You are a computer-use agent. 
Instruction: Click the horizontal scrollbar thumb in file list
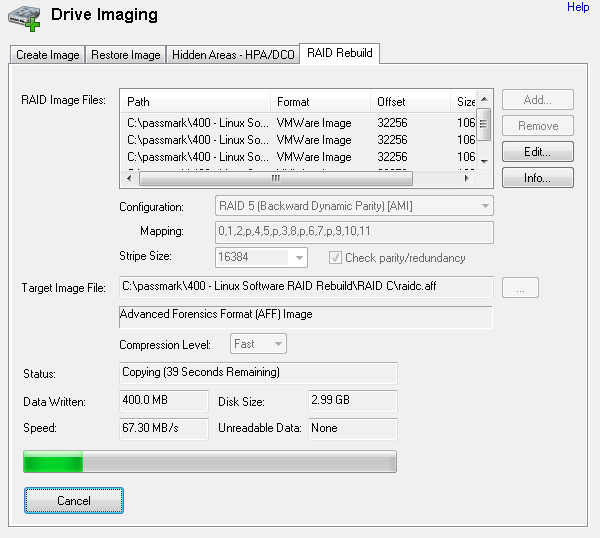pos(276,178)
